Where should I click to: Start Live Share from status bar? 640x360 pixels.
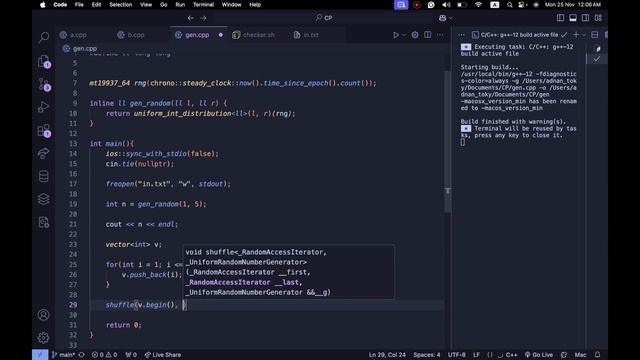pos(162,355)
